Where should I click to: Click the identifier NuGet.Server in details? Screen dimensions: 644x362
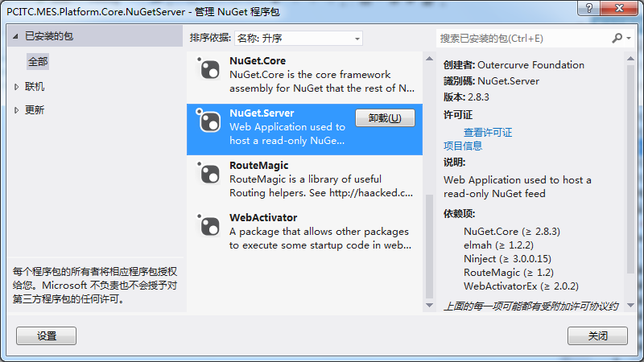tap(509, 81)
